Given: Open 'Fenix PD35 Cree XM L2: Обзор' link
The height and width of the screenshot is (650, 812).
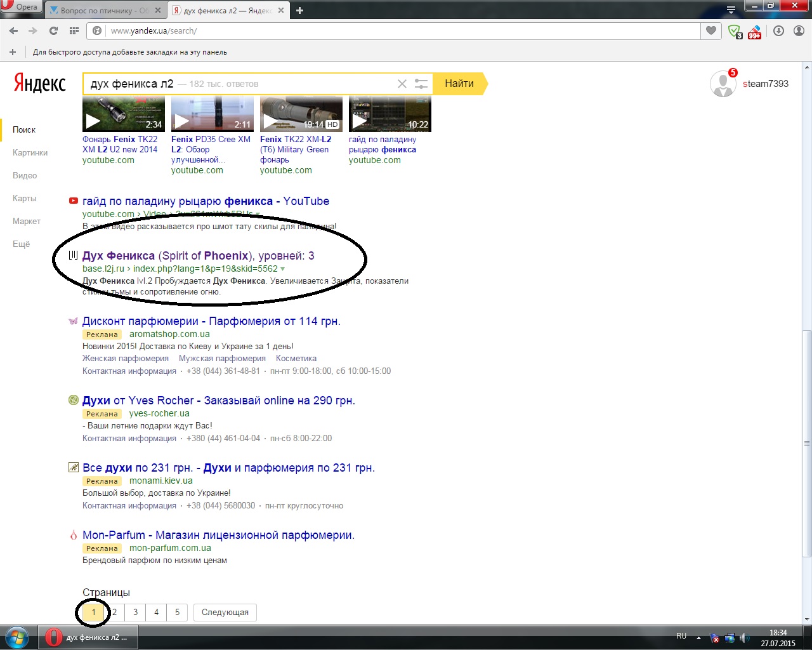Looking at the screenshot, I should pyautogui.click(x=211, y=150).
